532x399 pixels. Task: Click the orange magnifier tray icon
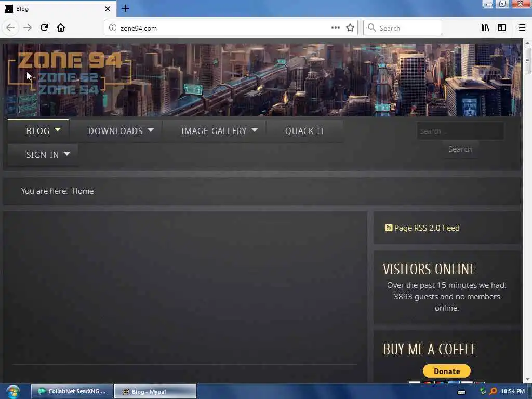click(x=494, y=391)
